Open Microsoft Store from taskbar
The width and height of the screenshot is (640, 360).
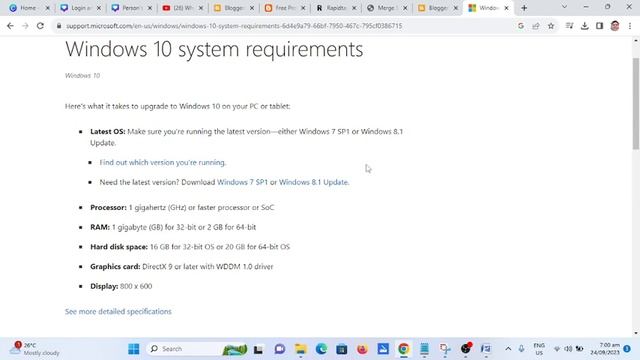click(342, 349)
